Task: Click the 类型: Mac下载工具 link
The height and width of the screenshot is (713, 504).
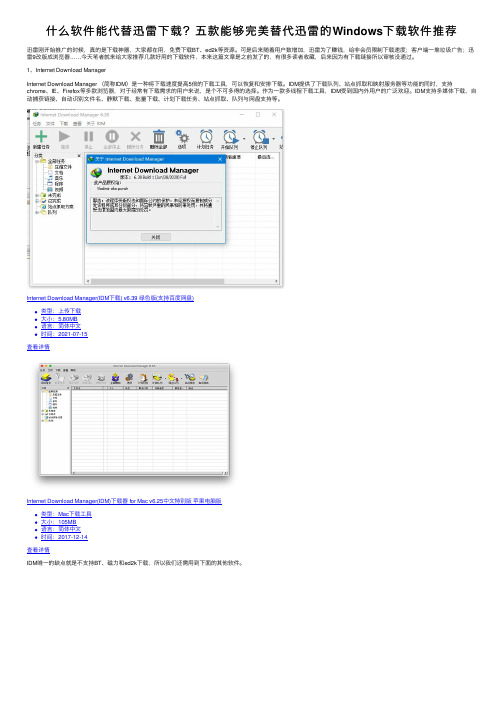Action: [x=66, y=514]
